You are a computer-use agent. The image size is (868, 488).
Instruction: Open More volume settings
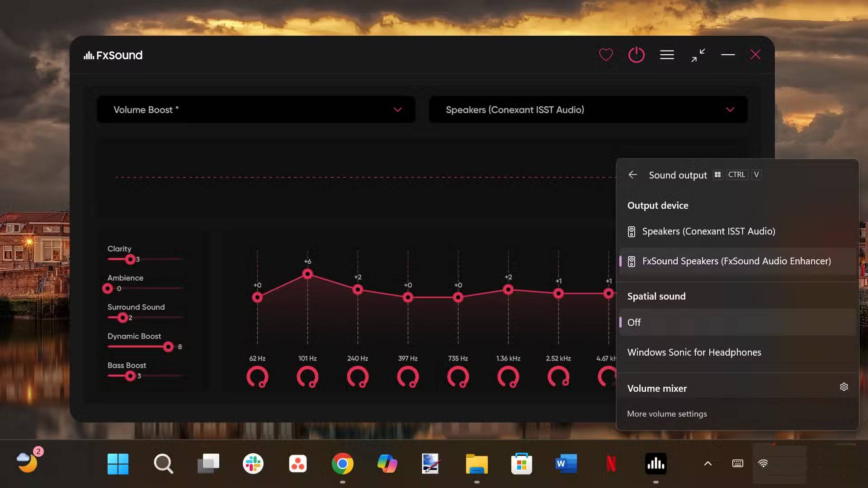coord(667,414)
